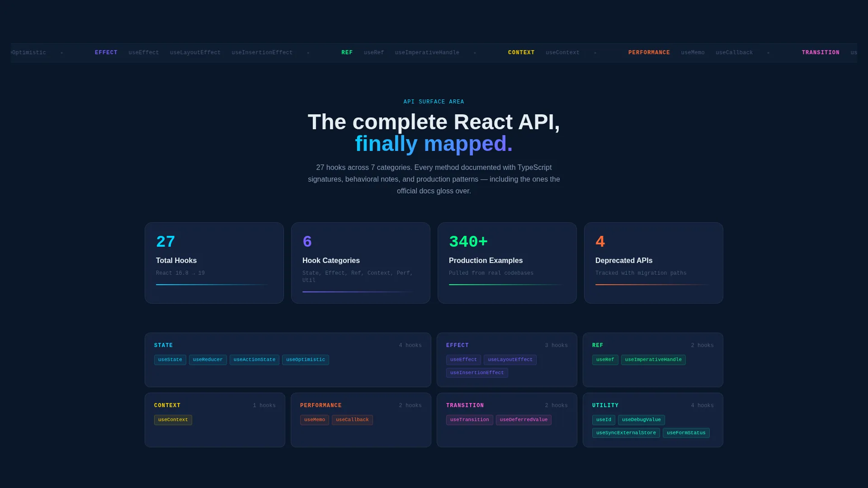The height and width of the screenshot is (488, 868).
Task: Click '4 hooks' count in State card
Action: (410, 345)
